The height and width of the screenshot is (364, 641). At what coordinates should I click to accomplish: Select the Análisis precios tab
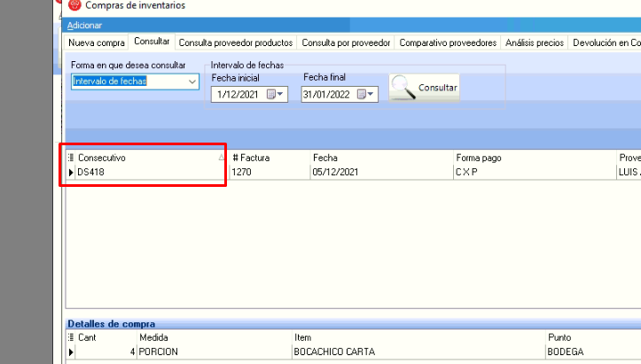coord(534,43)
